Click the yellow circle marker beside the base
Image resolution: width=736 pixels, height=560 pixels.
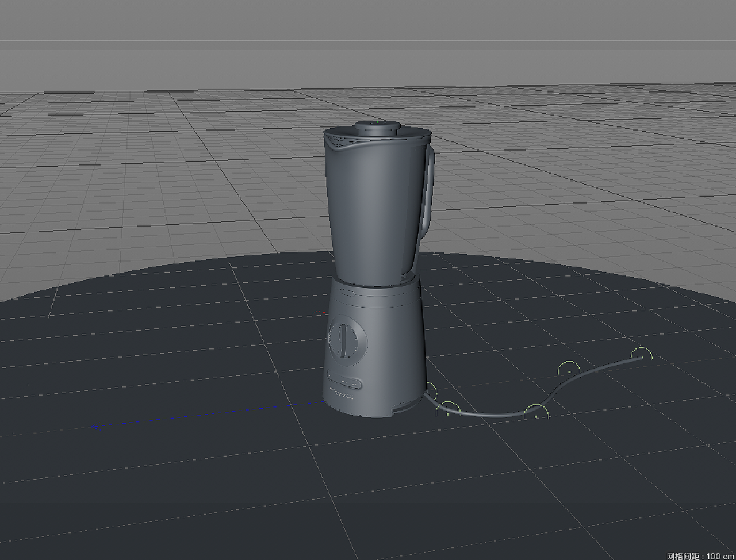tap(449, 413)
